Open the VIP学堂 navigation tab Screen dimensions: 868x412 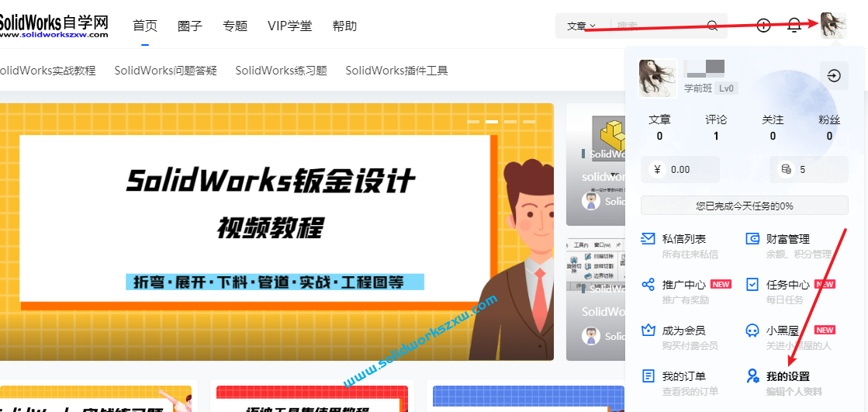click(x=289, y=26)
